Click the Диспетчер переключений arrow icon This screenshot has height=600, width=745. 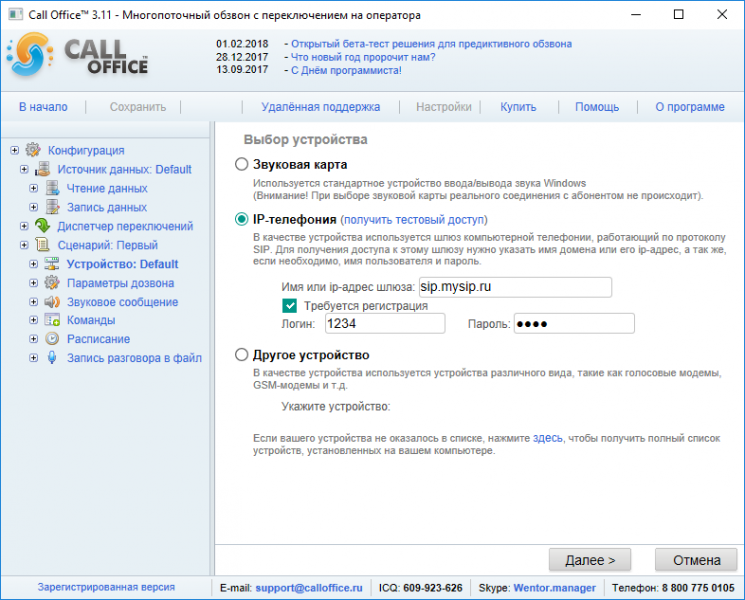pyautogui.click(x=42, y=226)
